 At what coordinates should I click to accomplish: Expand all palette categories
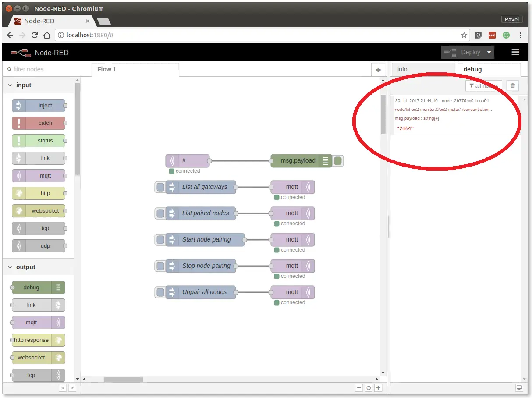pyautogui.click(x=72, y=388)
